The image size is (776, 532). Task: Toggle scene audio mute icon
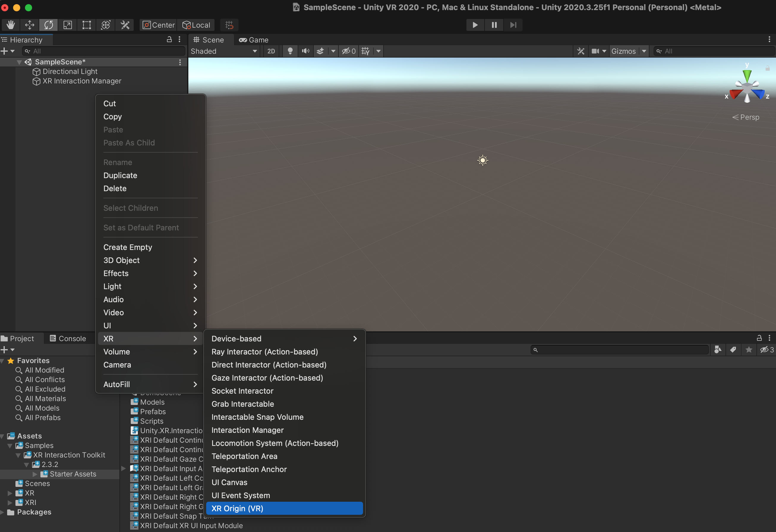click(x=305, y=51)
